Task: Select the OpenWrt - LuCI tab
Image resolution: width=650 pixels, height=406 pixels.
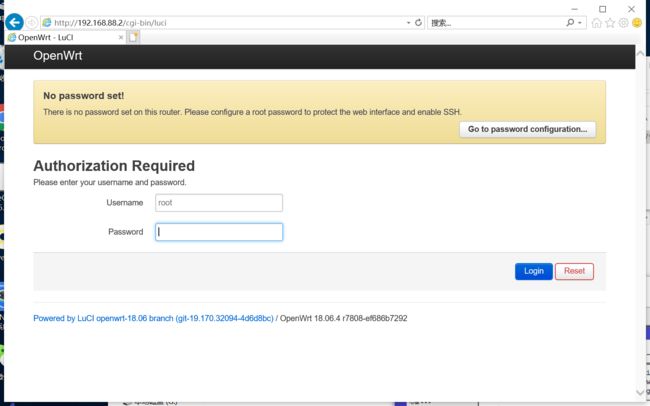Action: (65, 37)
